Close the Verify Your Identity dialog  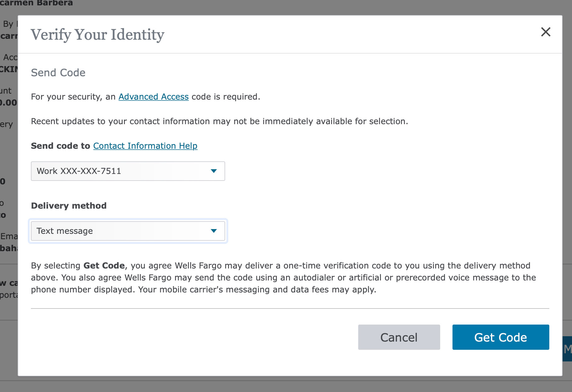point(546,32)
